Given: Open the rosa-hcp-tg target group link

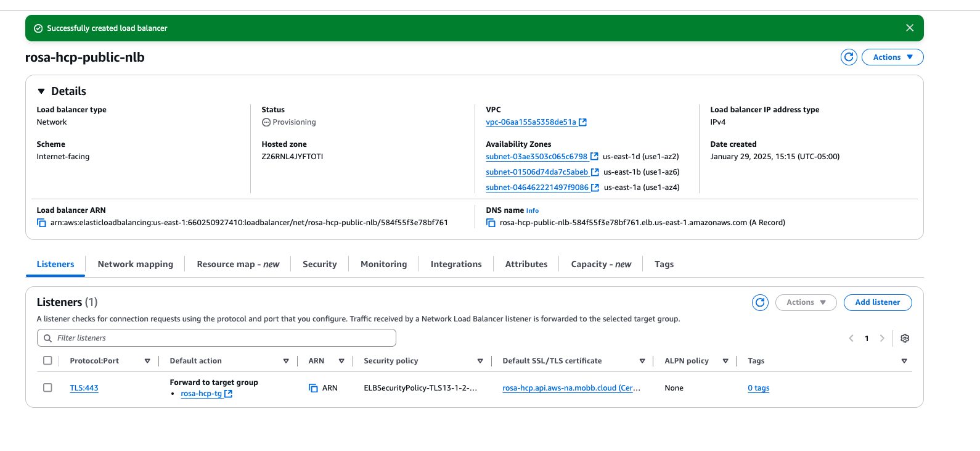Looking at the screenshot, I should coord(201,394).
